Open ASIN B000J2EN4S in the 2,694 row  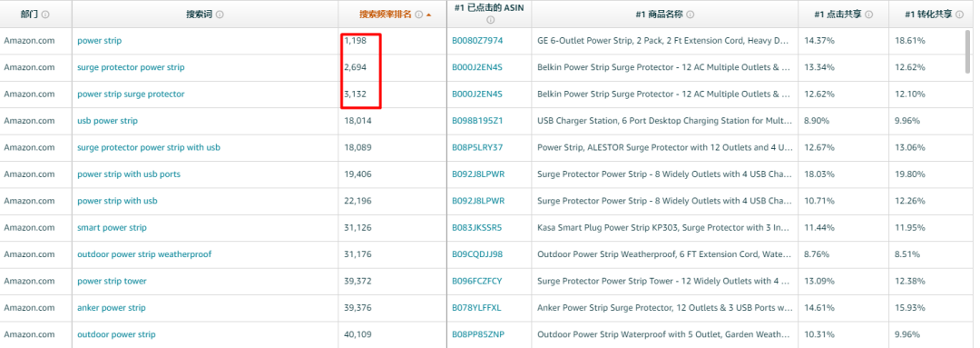(x=477, y=67)
